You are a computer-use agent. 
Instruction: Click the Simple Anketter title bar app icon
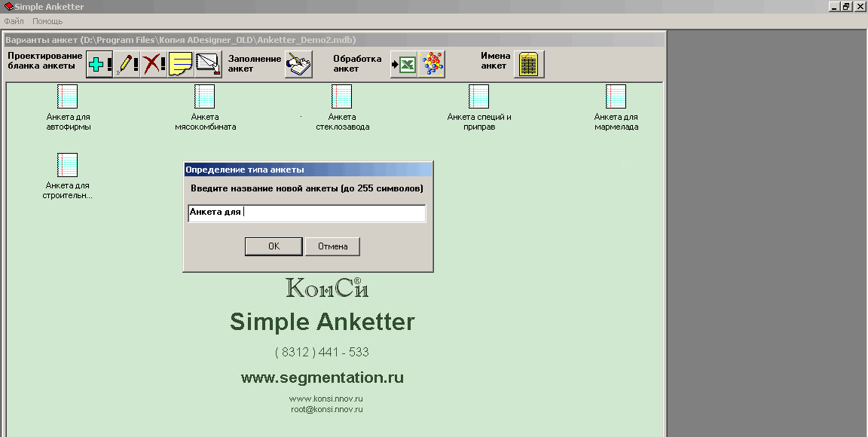click(8, 6)
